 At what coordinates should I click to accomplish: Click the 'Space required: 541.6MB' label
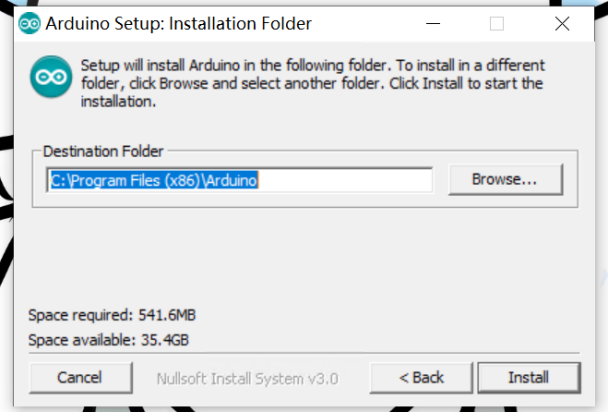pyautogui.click(x=112, y=315)
